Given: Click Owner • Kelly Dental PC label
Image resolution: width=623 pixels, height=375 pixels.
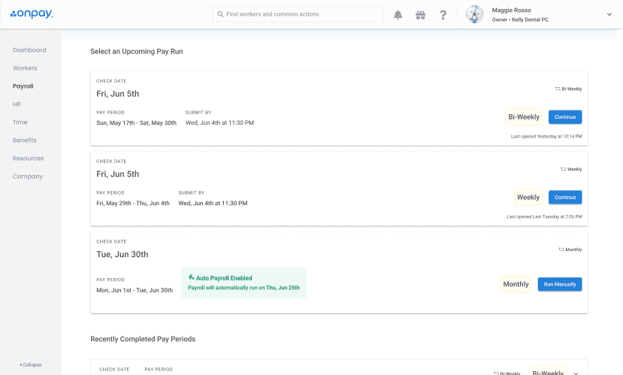Looking at the screenshot, I should (520, 19).
